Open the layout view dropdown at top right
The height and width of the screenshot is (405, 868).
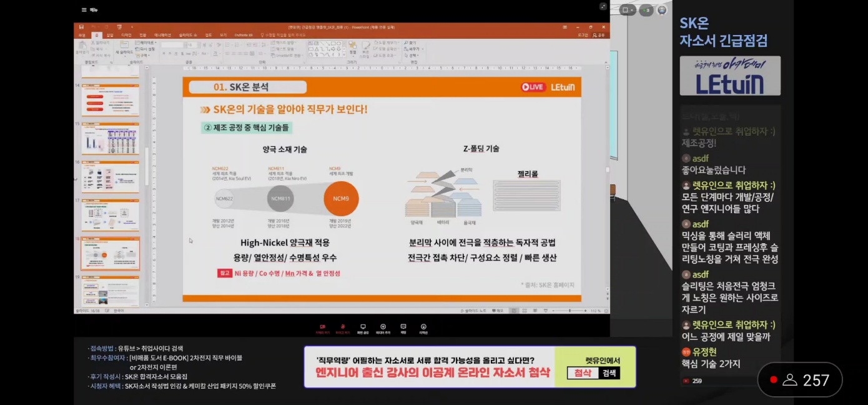pyautogui.click(x=627, y=10)
